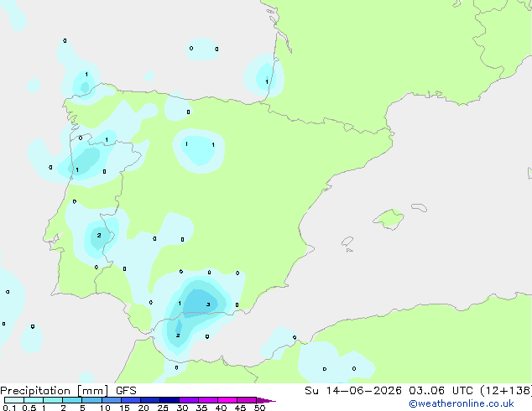Click the island of Mallorca on map
This screenshot has width=532, height=411.
389,219
